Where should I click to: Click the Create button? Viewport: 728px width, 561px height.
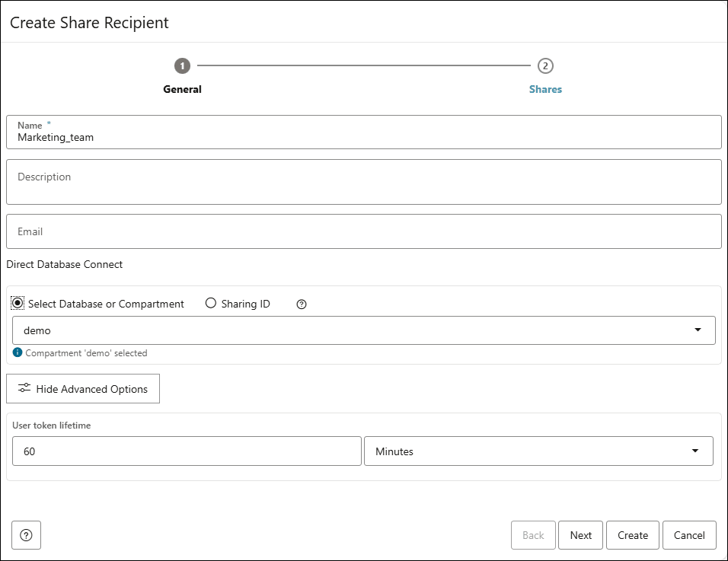tap(632, 535)
